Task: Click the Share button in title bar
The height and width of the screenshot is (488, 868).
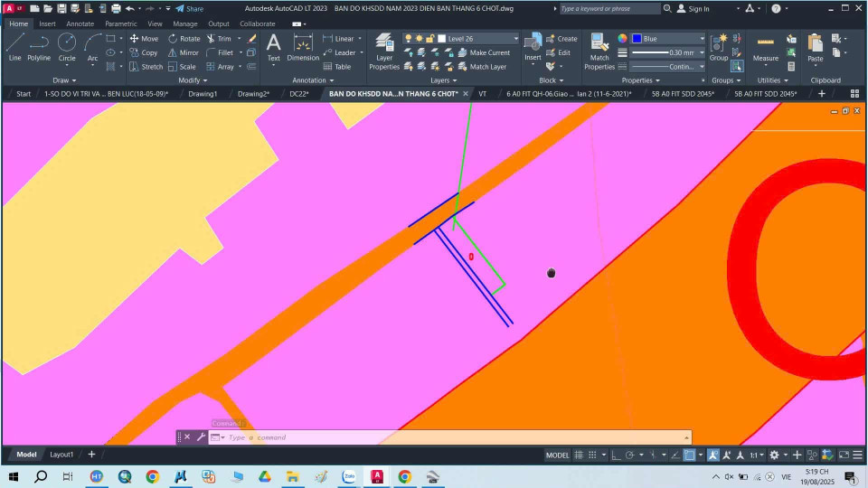Action: click(189, 8)
